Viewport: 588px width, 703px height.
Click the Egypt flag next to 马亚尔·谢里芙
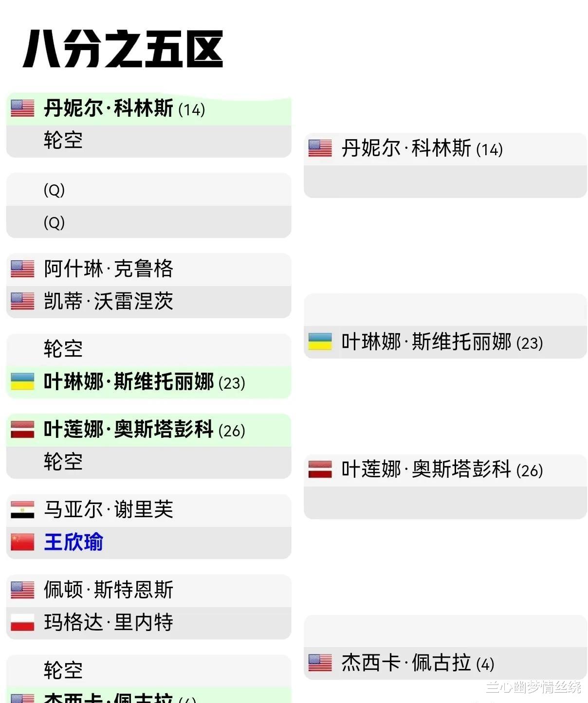coord(22,510)
